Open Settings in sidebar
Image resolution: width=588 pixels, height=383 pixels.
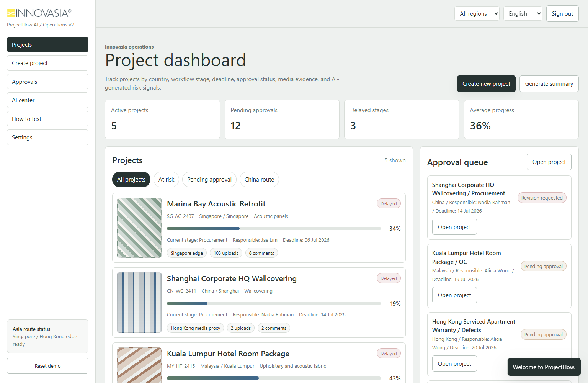click(47, 137)
